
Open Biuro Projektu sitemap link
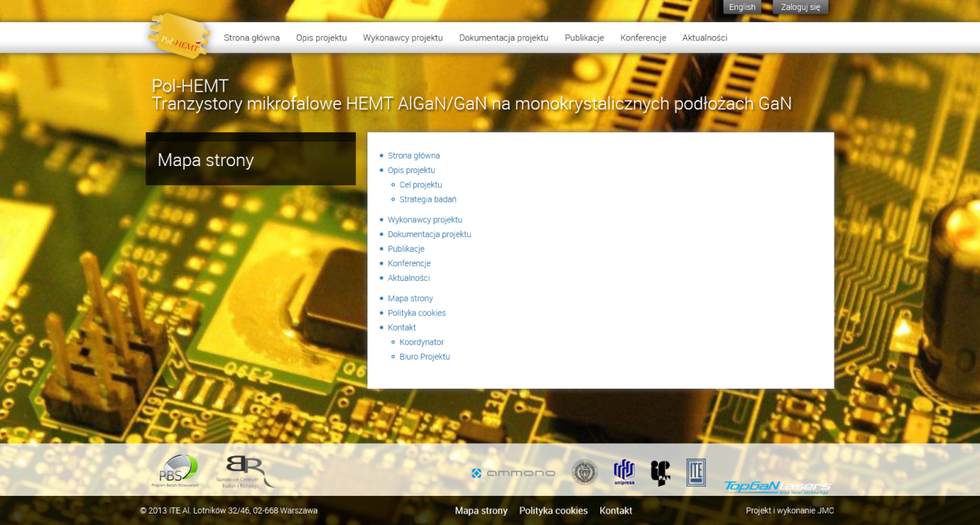(424, 357)
